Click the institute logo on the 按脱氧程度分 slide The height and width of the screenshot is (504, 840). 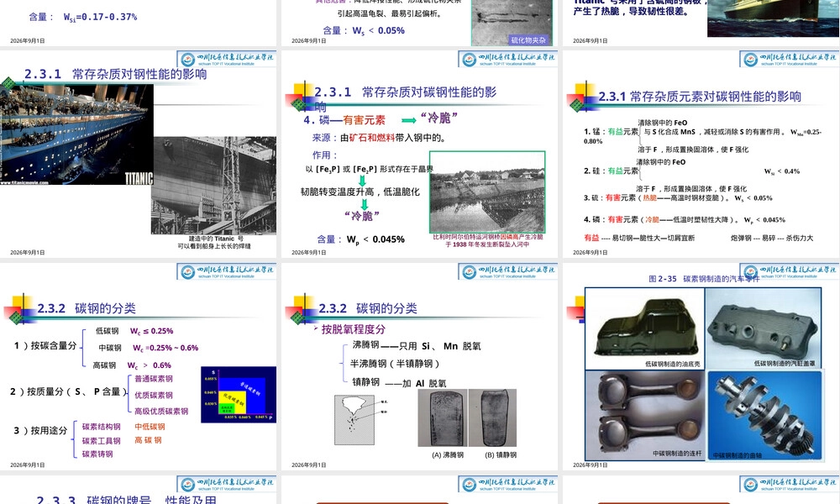point(508,271)
